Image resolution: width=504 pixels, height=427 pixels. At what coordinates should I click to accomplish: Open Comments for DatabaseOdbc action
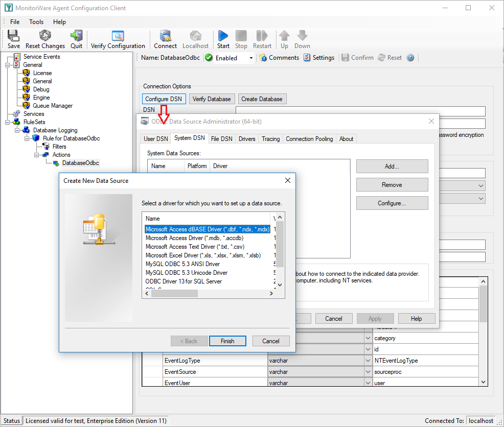279,58
